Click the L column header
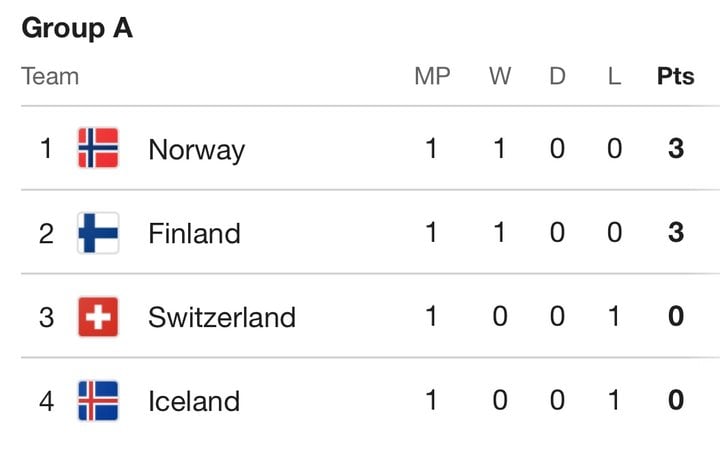 tap(614, 76)
